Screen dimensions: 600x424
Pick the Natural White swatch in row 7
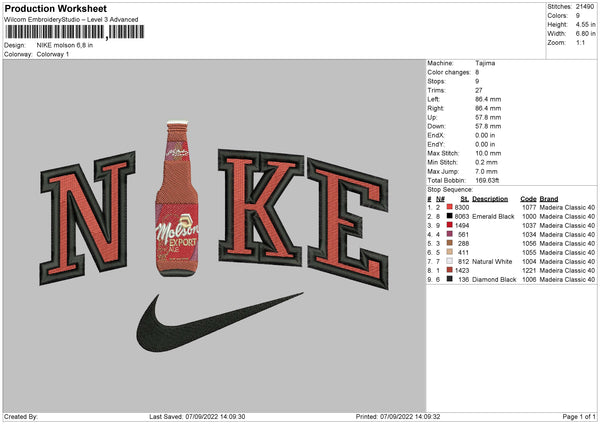pyautogui.click(x=450, y=261)
